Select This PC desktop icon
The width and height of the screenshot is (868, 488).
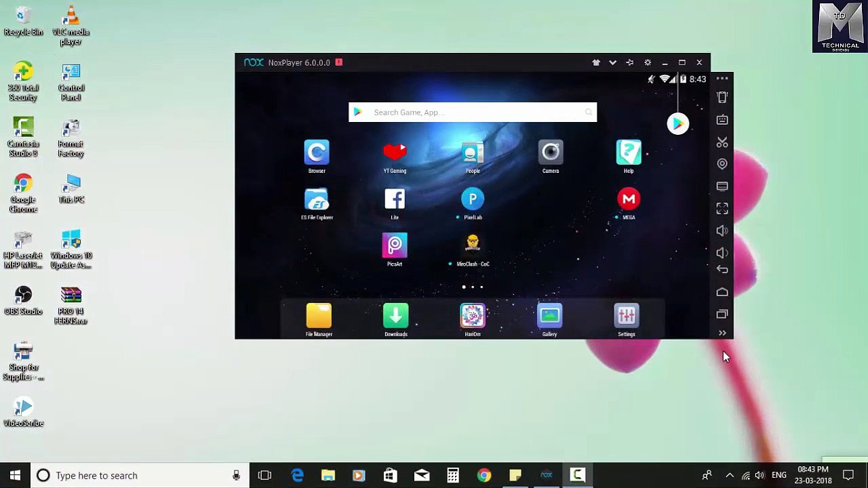click(71, 189)
